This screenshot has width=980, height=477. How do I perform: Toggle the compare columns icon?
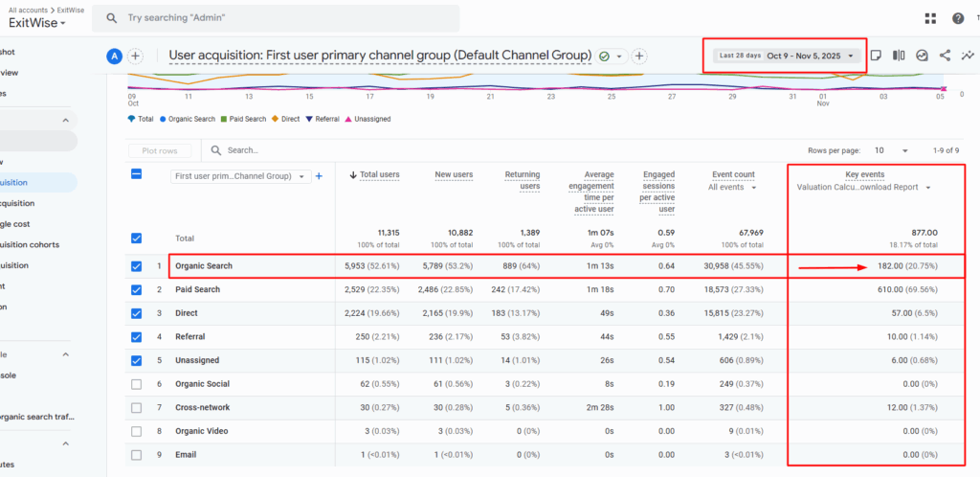(899, 55)
